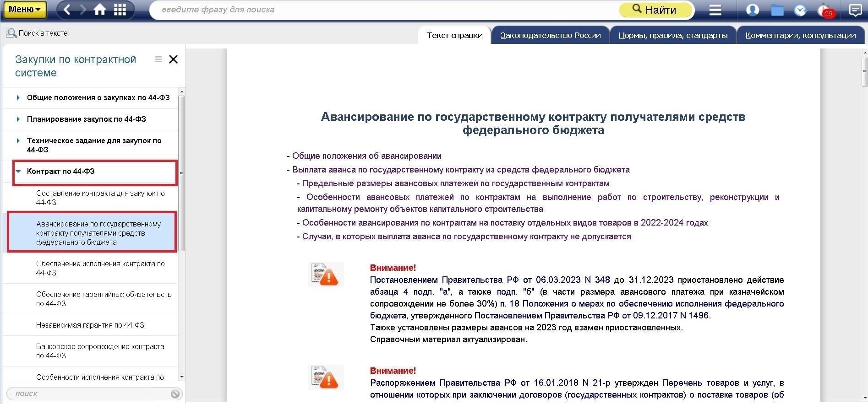This screenshot has height=404, width=868.
Task: Open the blue folder My Documents icon
Action: click(x=777, y=10)
